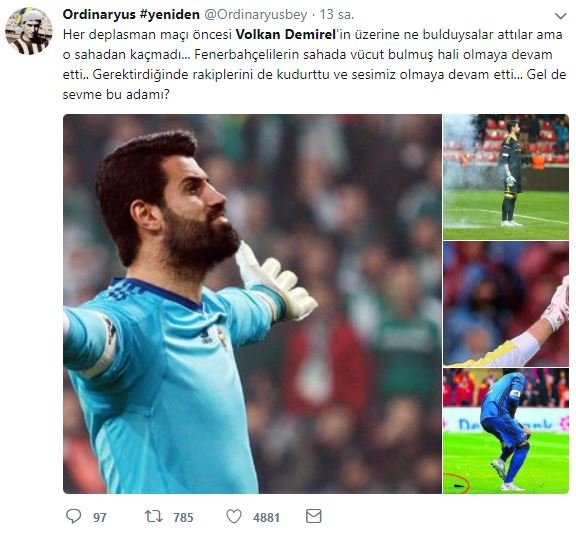Click the retweet count 785
The width and height of the screenshot is (576, 534).
[183, 517]
